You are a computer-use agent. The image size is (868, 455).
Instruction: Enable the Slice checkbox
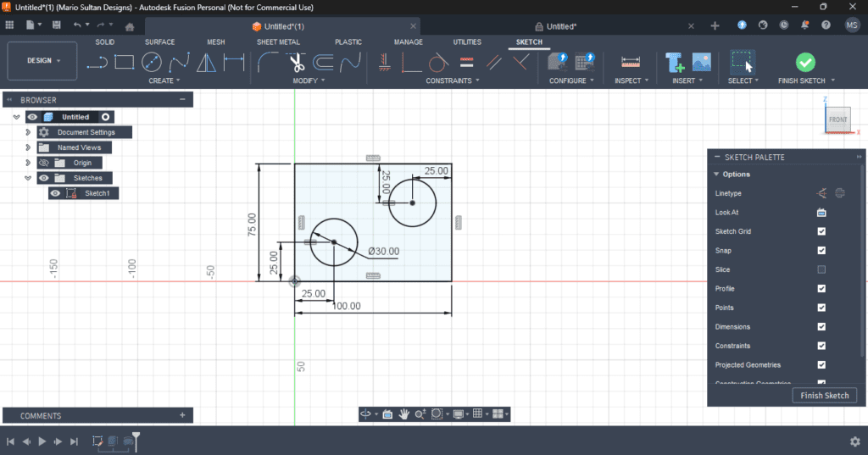pyautogui.click(x=821, y=269)
